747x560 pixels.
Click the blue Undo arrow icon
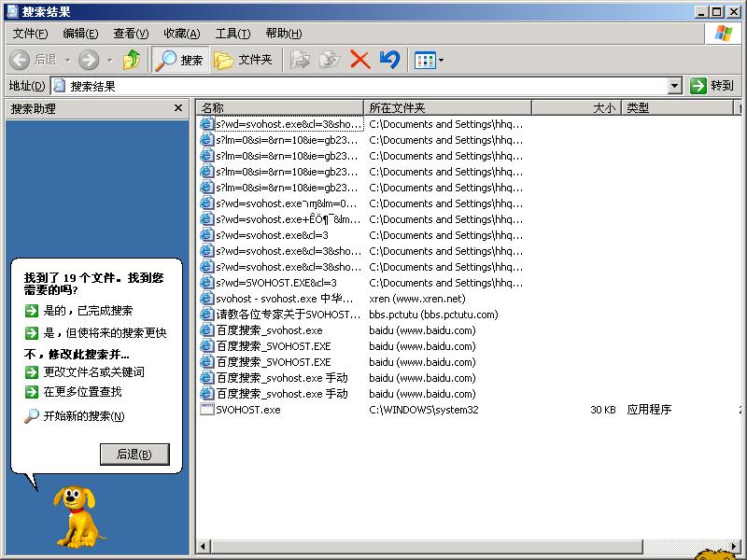[389, 60]
